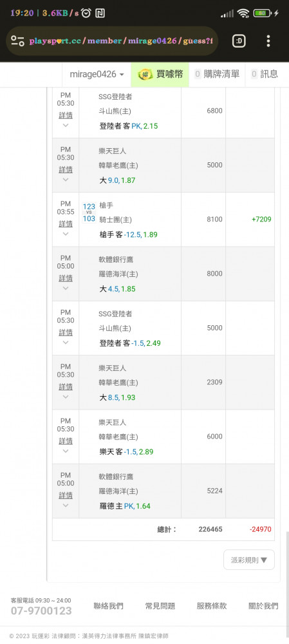Image resolution: width=289 pixels, height=644 pixels.
Task: Open the browser tab switcher icon
Action: click(x=239, y=41)
